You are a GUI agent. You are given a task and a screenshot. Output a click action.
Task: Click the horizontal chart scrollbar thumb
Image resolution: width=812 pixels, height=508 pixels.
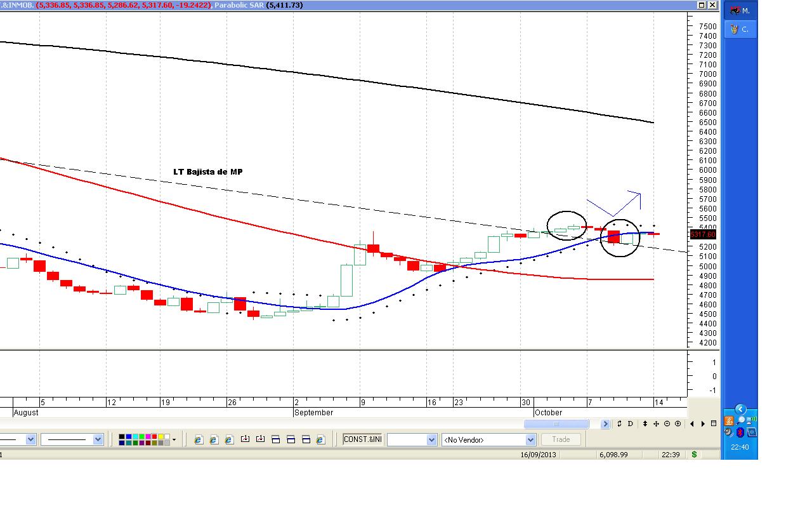[x=556, y=424]
